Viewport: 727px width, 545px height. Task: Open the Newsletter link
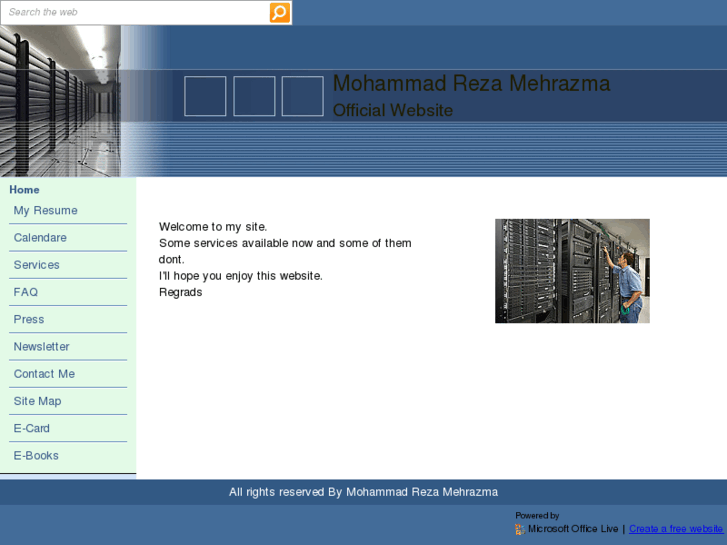pyautogui.click(x=41, y=346)
